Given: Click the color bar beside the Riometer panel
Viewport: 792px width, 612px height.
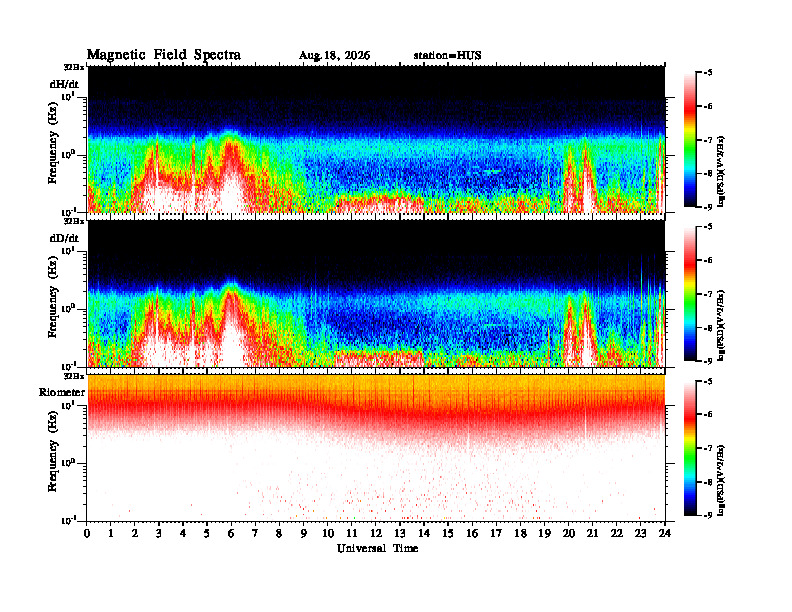Looking at the screenshot, I should 689,448.
